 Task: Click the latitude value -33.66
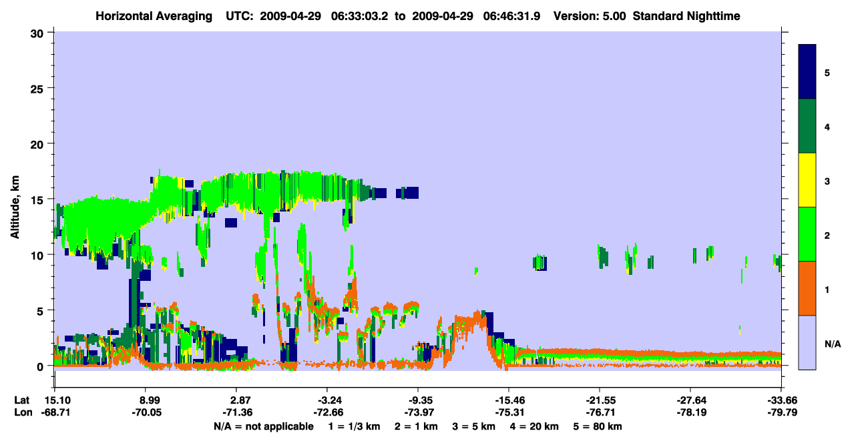point(781,400)
